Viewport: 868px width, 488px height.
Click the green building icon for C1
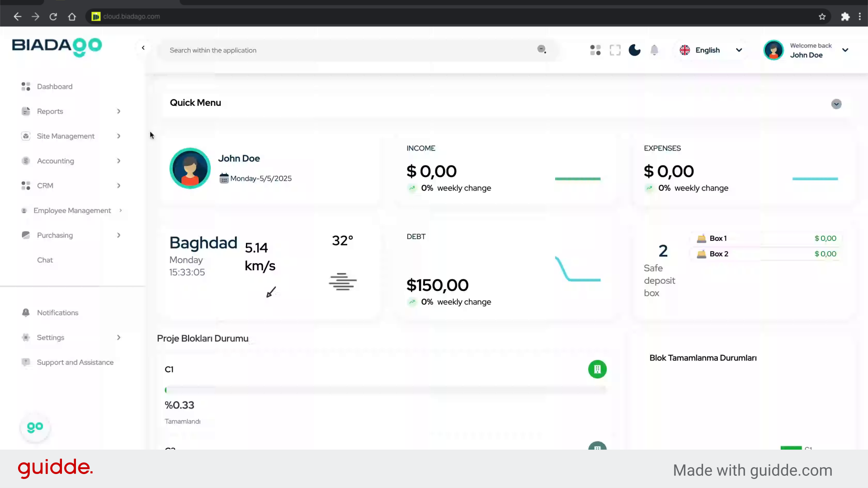[597, 369]
